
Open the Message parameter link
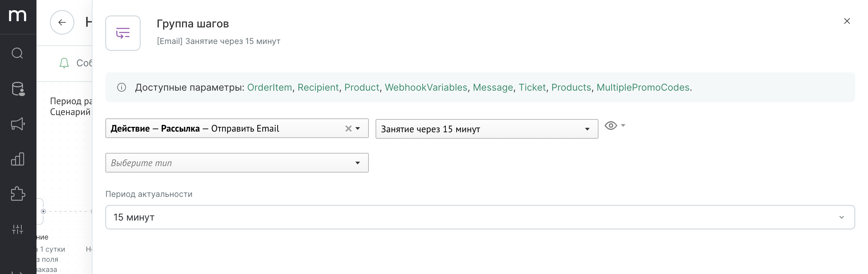point(493,87)
